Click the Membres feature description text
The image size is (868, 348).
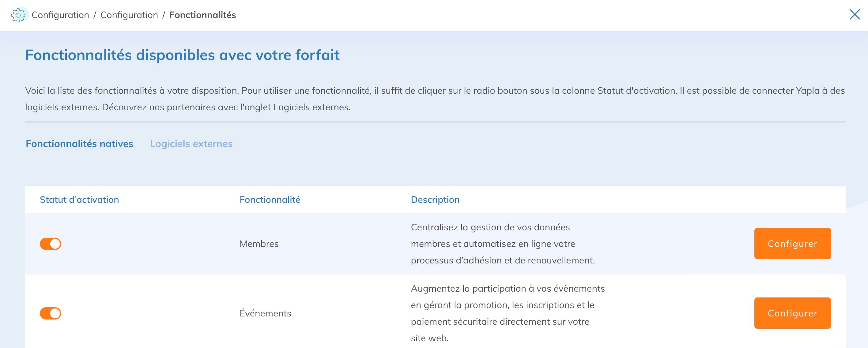pos(502,244)
